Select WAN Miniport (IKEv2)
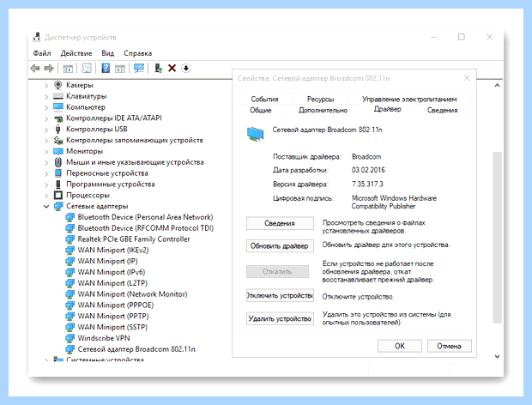This screenshot has height=405, width=532. coord(113,250)
